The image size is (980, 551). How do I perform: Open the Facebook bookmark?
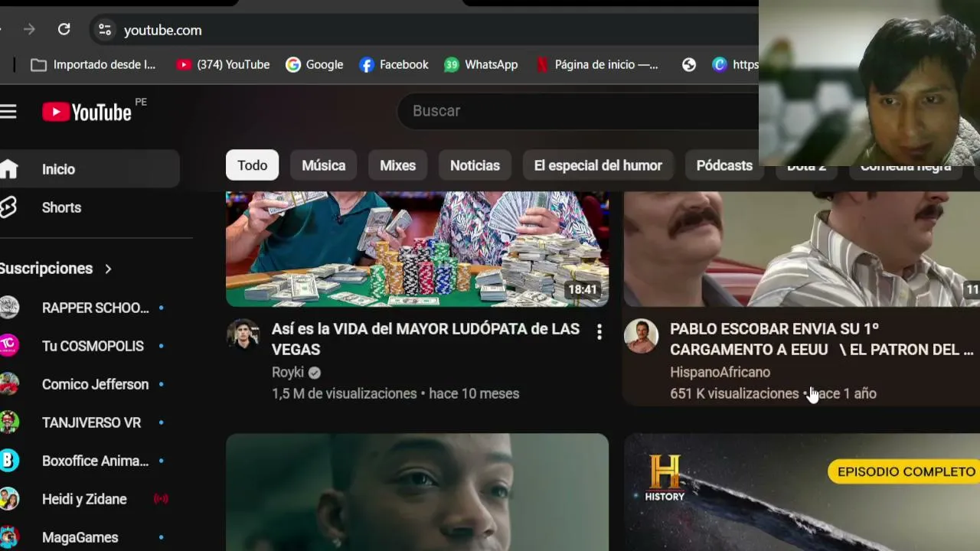tap(394, 65)
